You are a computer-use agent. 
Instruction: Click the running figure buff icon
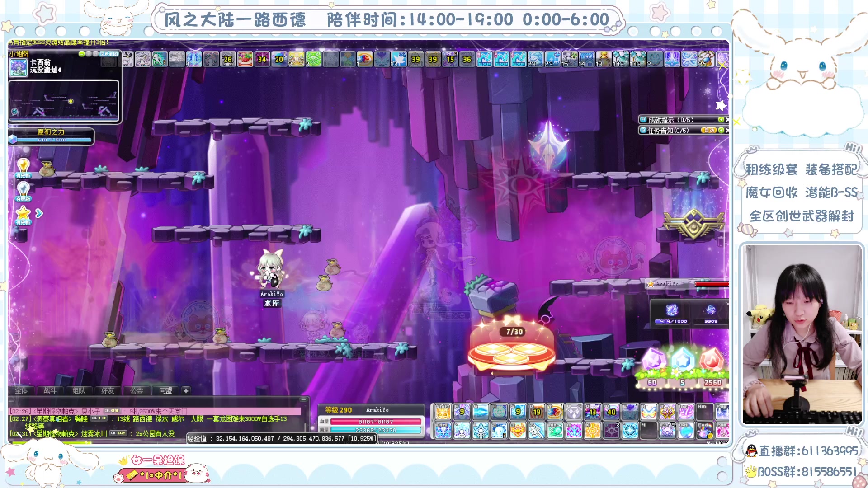159,59
